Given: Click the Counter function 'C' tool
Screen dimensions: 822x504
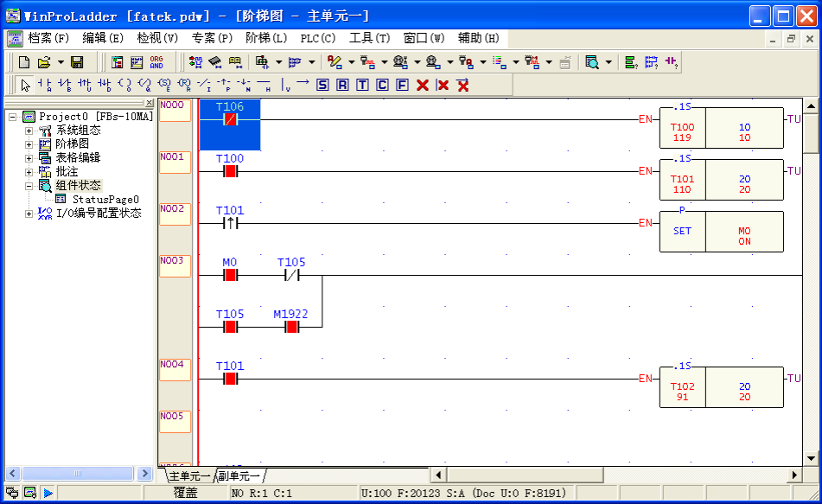Looking at the screenshot, I should 382,85.
